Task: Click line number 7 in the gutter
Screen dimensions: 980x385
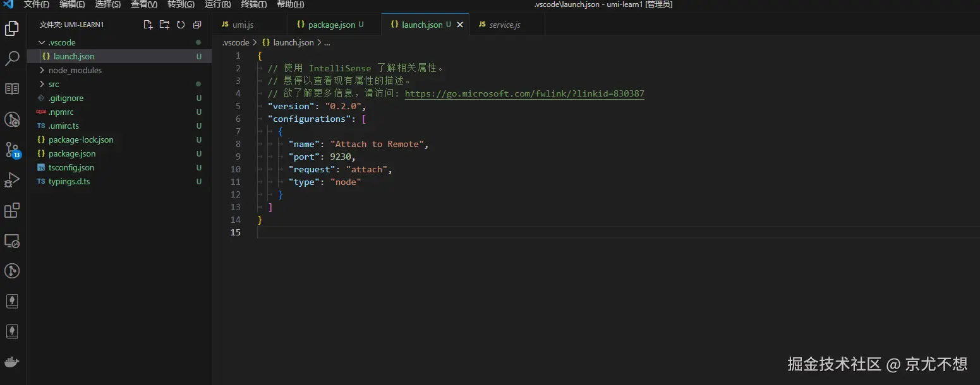Action: 238,131
